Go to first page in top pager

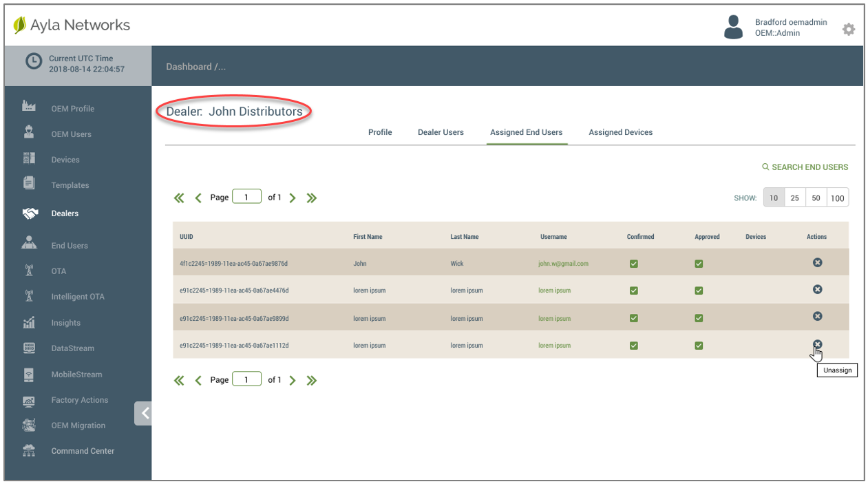(179, 198)
